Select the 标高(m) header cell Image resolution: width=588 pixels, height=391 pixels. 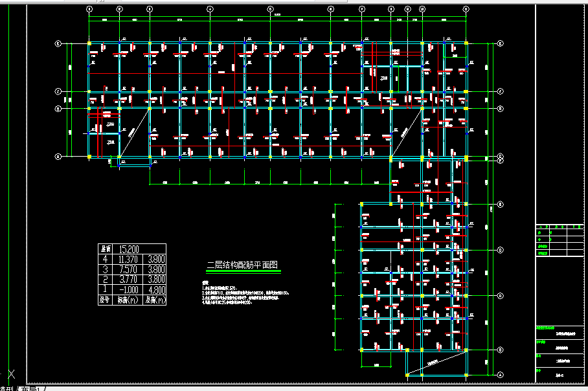[x=128, y=300]
